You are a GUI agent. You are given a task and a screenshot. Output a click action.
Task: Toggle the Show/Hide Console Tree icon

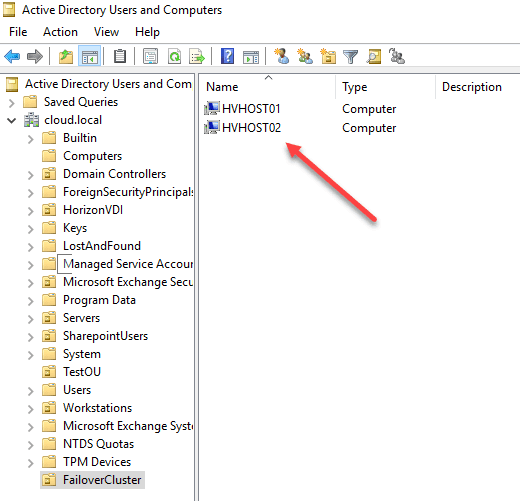90,56
